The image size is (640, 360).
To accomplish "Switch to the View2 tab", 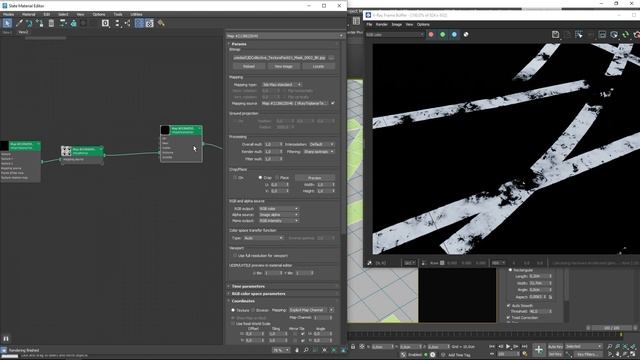I will pyautogui.click(x=23, y=32).
